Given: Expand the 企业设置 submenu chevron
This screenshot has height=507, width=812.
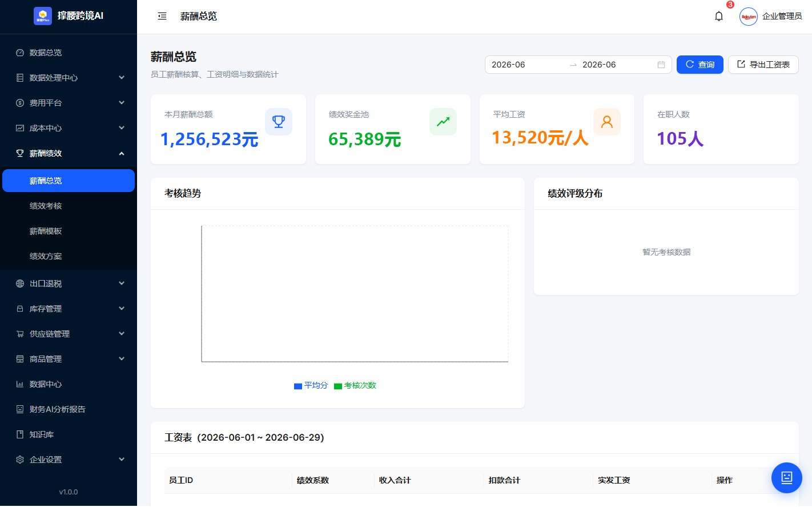Looking at the screenshot, I should (x=122, y=460).
